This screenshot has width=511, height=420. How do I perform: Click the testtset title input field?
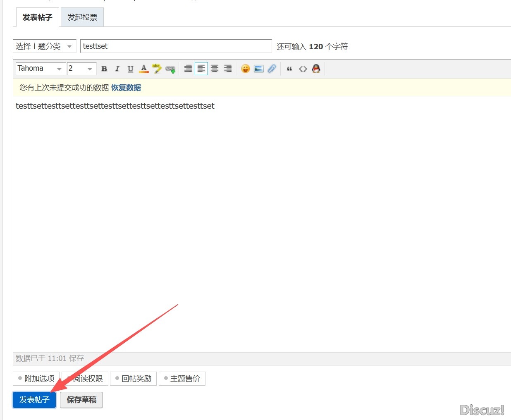[176, 46]
